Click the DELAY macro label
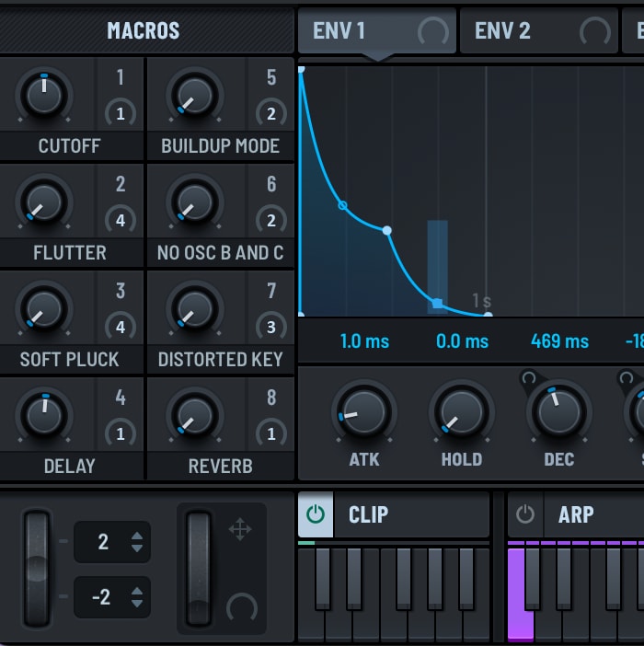Screen dimensions: 644x646 tap(69, 466)
